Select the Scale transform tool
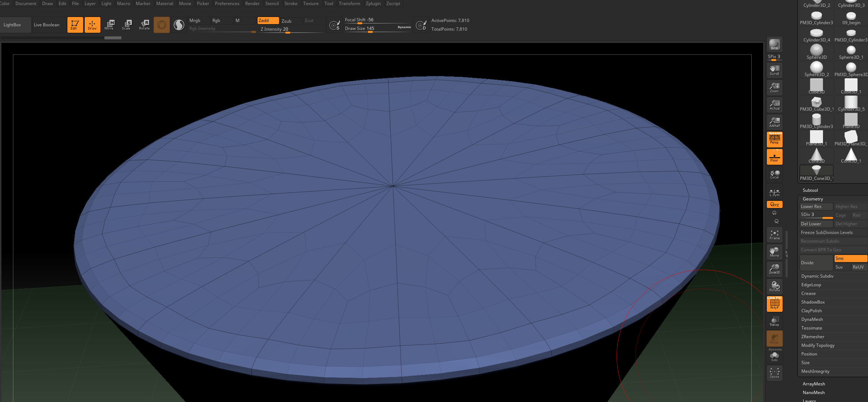868x402 pixels. point(126,25)
